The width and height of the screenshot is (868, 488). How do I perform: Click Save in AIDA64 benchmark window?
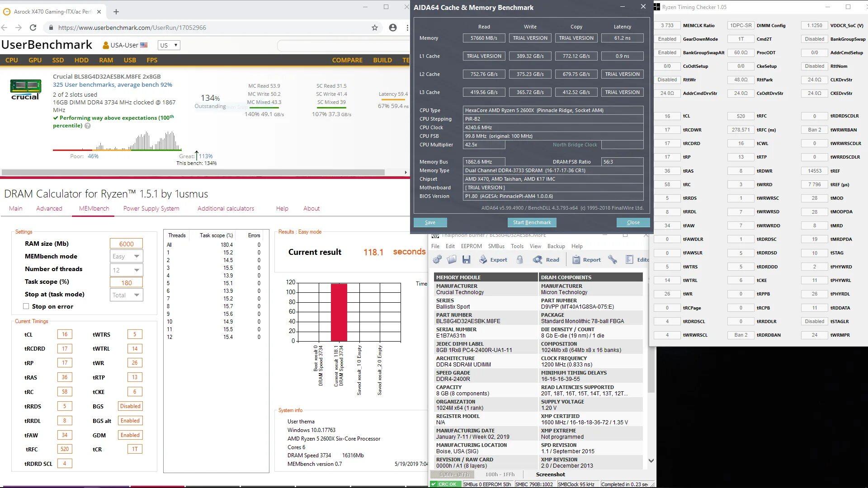[430, 222]
